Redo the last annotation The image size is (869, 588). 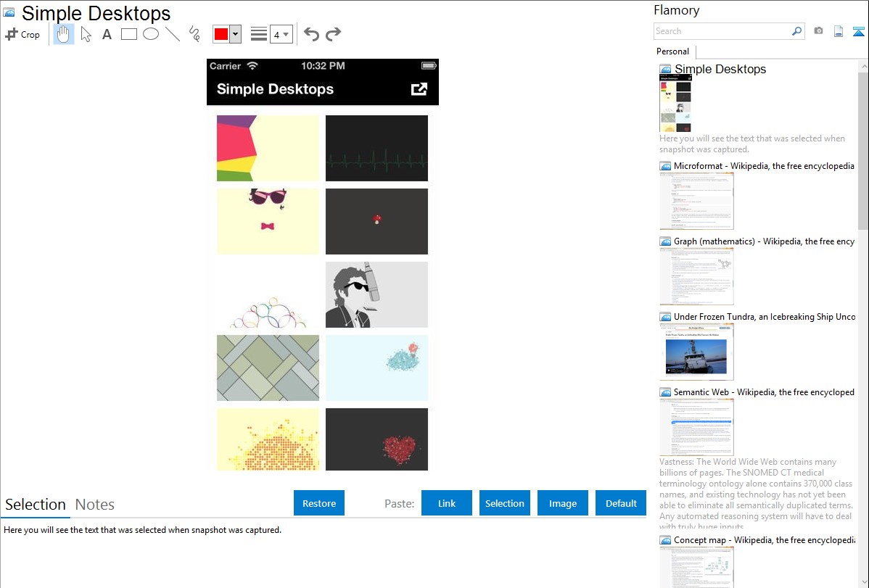(x=333, y=34)
